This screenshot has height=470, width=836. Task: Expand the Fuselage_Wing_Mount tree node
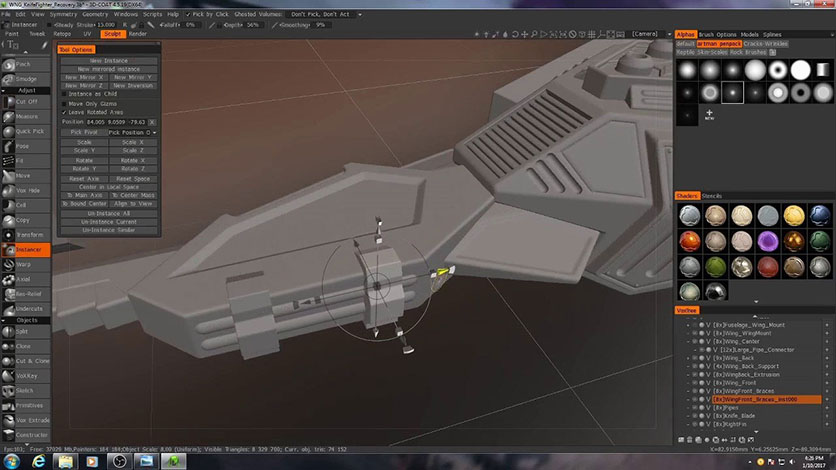688,325
